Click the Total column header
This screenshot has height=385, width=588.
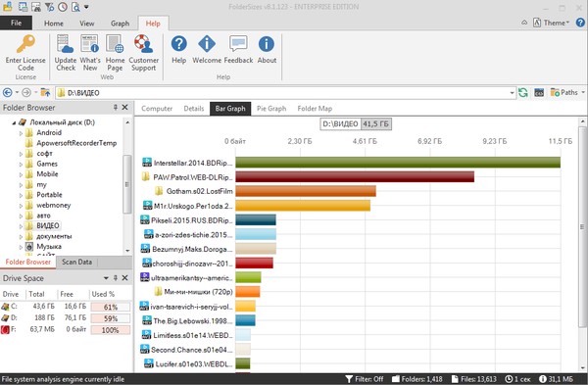[36, 294]
